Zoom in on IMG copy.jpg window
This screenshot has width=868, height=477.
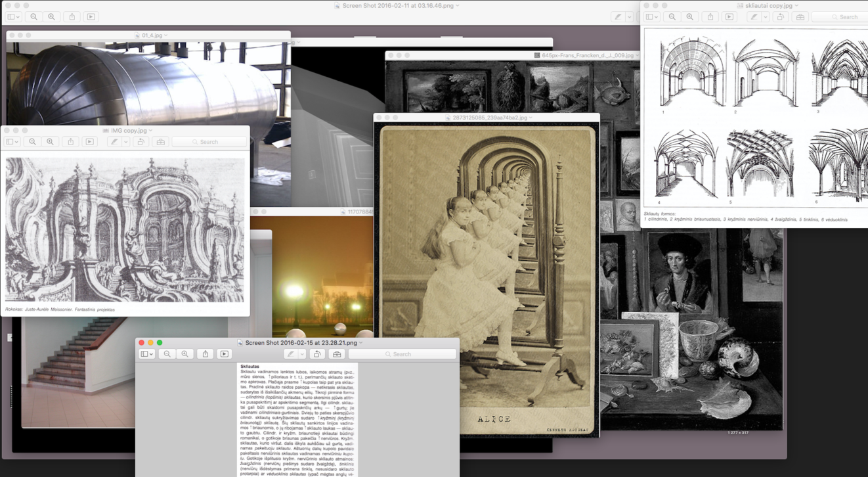coord(50,142)
